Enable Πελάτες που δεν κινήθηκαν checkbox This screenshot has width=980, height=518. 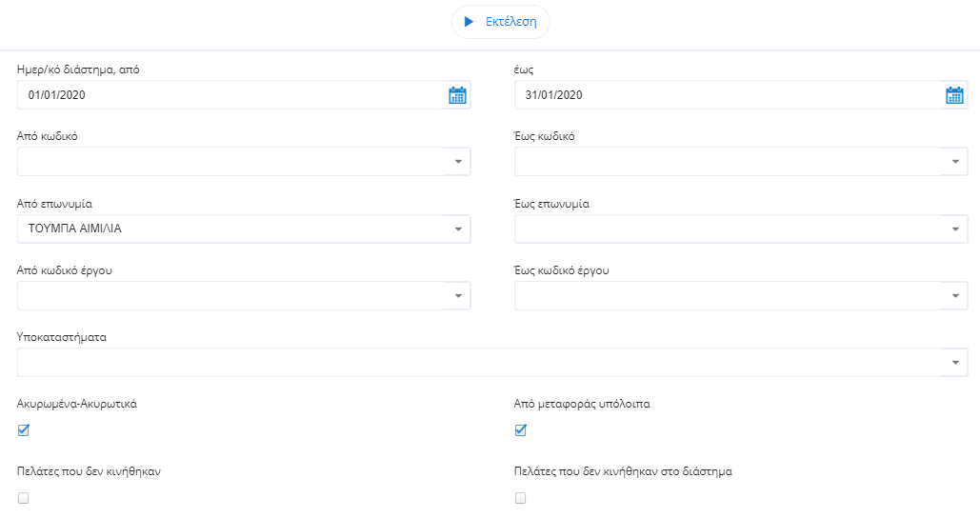pos(24,497)
